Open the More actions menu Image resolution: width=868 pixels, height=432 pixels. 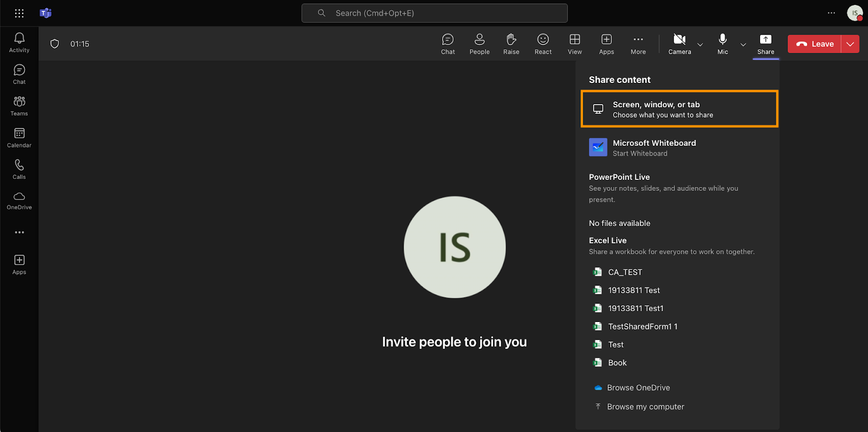click(x=638, y=44)
